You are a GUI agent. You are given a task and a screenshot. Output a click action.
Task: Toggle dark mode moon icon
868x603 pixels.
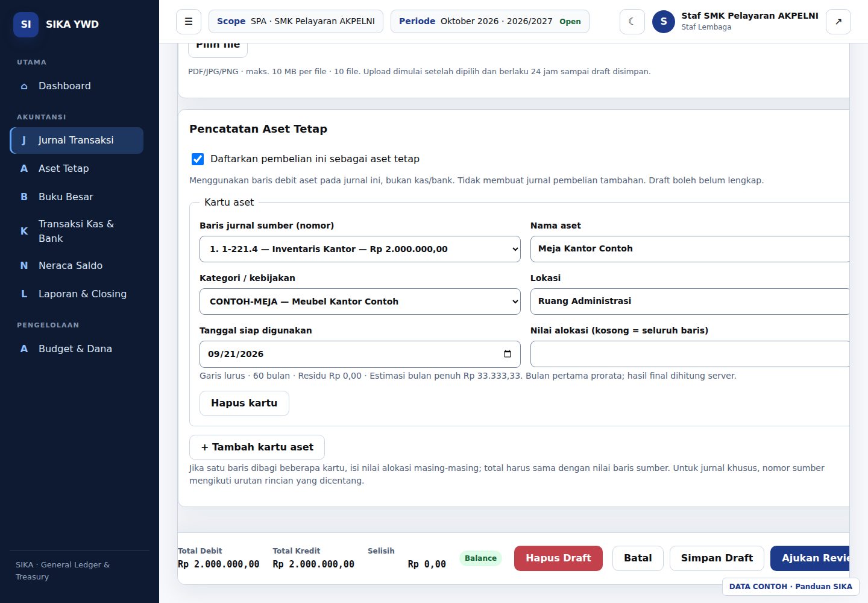(632, 22)
